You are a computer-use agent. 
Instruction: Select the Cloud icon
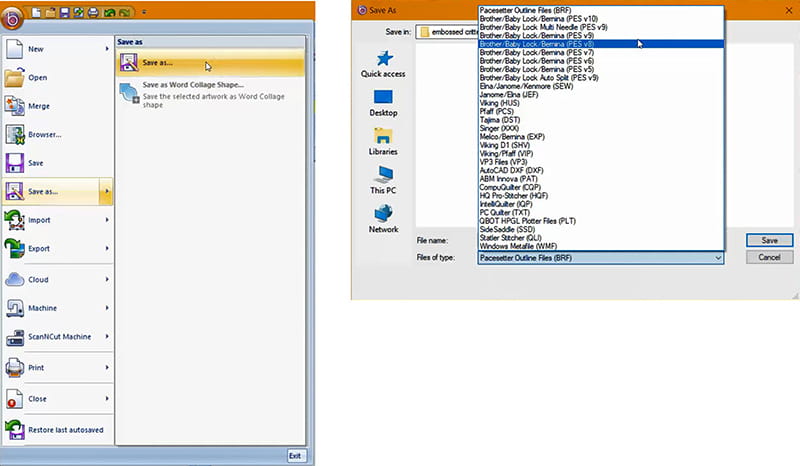(15, 279)
